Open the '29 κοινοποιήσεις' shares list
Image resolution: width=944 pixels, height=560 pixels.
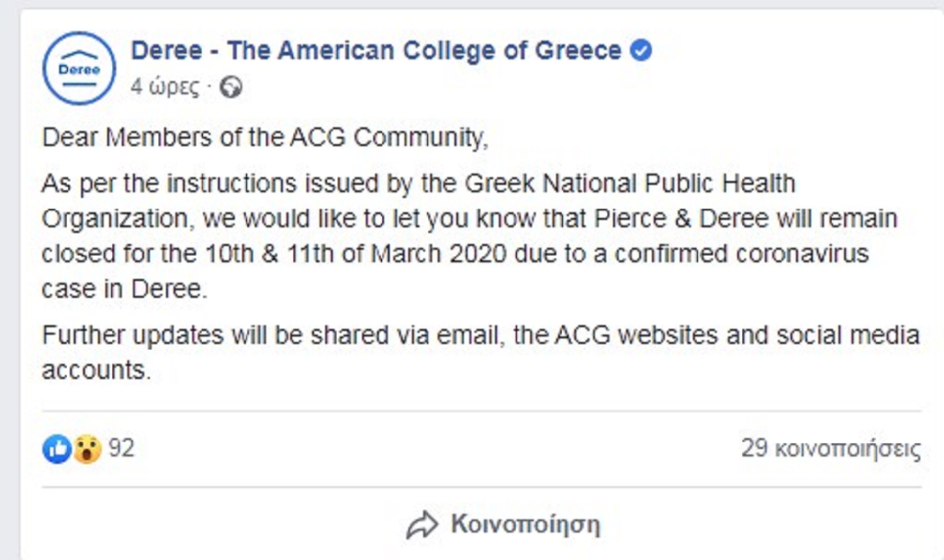tap(831, 448)
